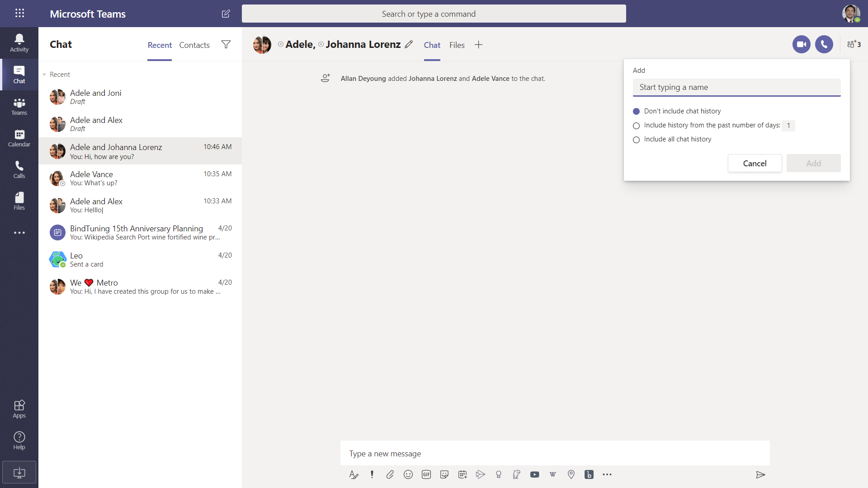
Task: Send the message with arrow icon
Action: (x=760, y=474)
